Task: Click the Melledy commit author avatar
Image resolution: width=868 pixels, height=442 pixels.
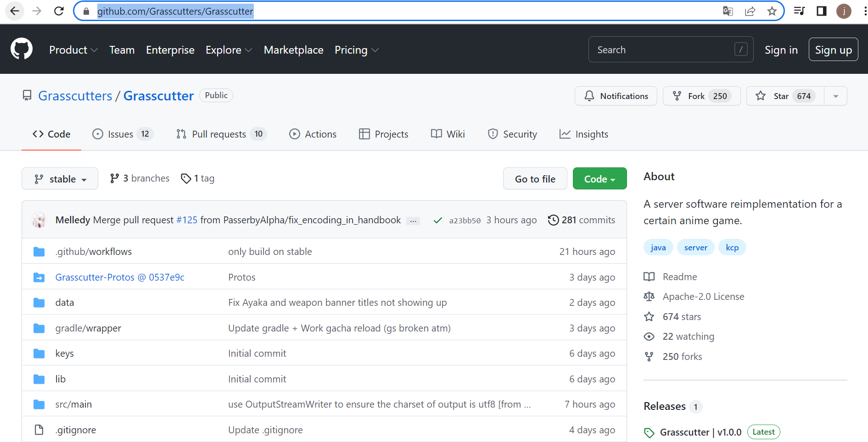Action: tap(39, 220)
